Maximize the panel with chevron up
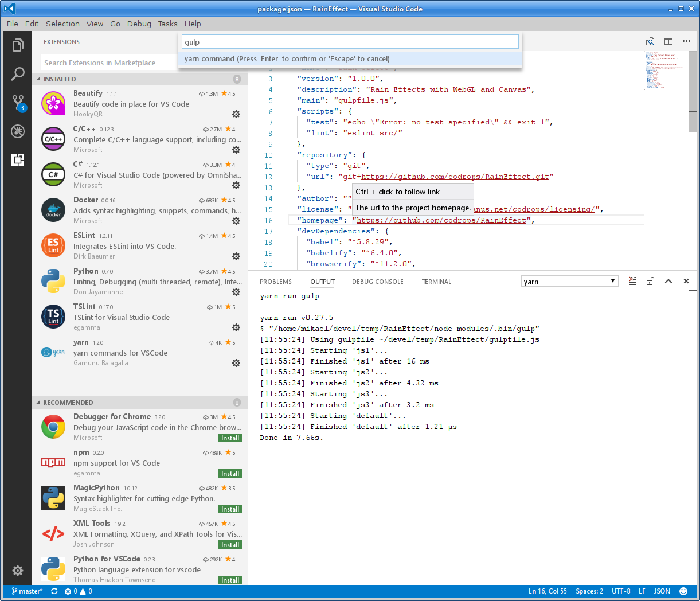This screenshot has width=700, height=601. pos(668,281)
